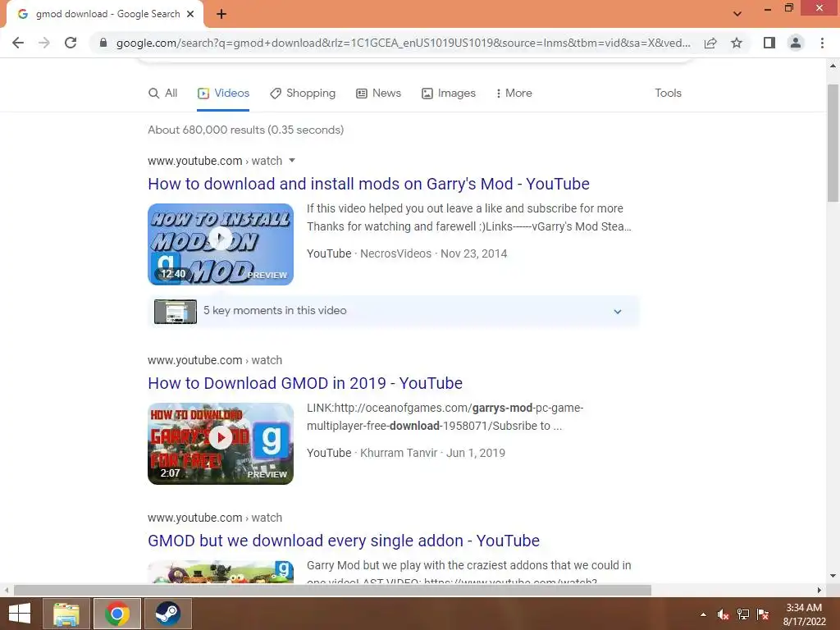Viewport: 840px width, 630px height.
Task: Open the taskbar clock and date
Action: (804, 614)
